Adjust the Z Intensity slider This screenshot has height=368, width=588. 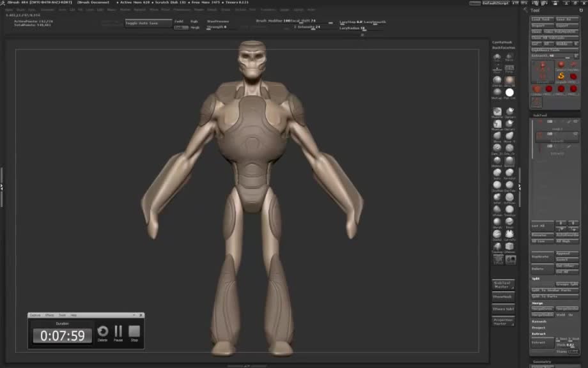click(x=308, y=27)
